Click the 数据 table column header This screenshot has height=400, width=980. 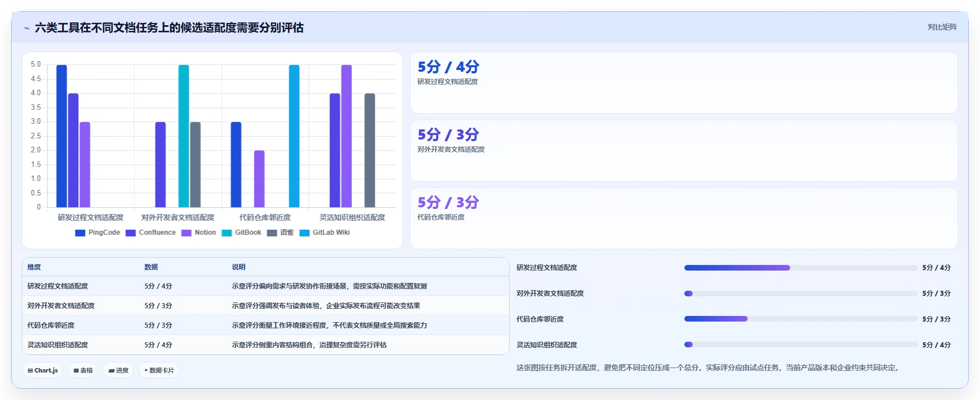(151, 267)
